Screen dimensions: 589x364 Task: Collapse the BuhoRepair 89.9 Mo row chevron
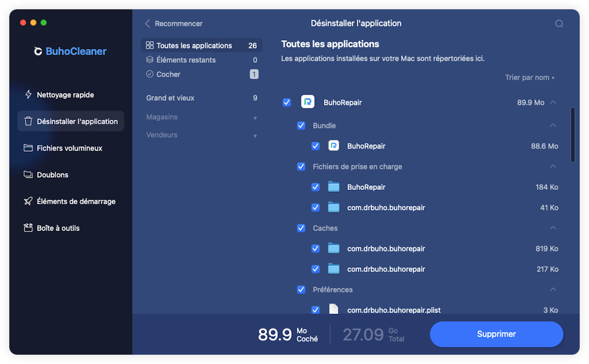(553, 103)
